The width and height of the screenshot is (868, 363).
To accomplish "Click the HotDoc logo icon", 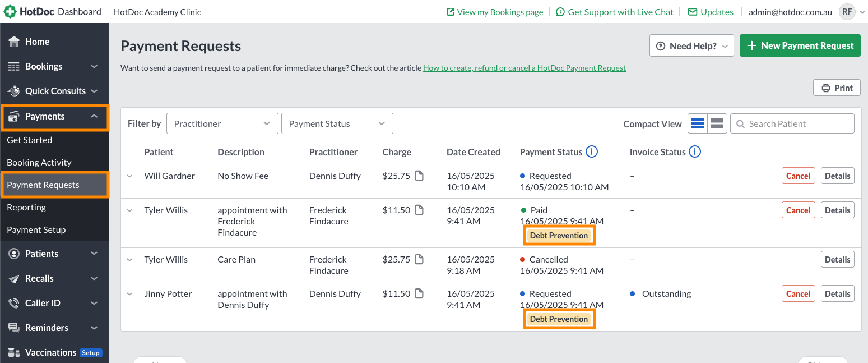I will tap(10, 12).
